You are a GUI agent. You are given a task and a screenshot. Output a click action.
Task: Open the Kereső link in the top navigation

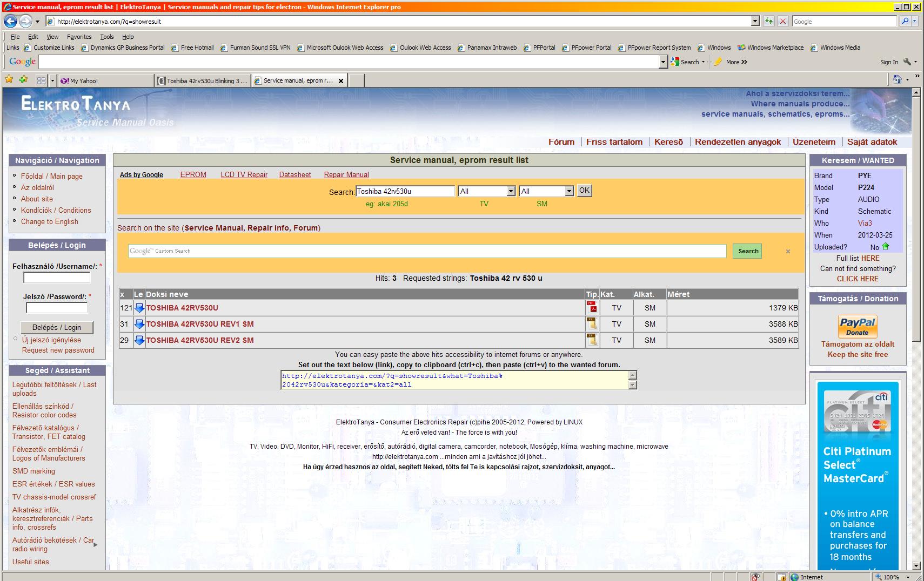tap(668, 142)
